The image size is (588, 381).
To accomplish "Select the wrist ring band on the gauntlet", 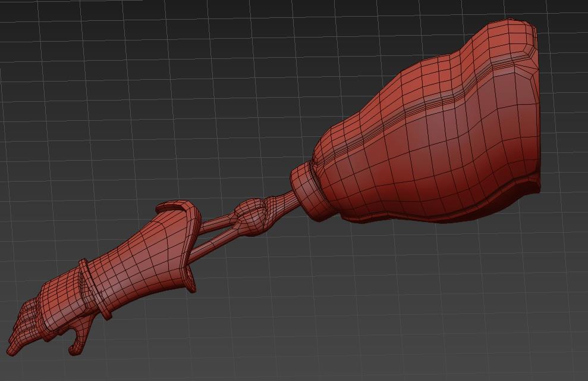I will (95, 290).
